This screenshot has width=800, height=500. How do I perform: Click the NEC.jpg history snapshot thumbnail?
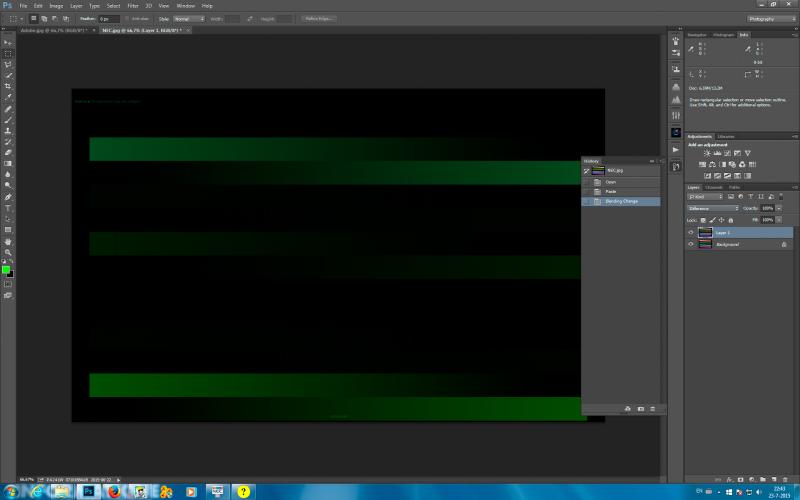click(x=598, y=170)
